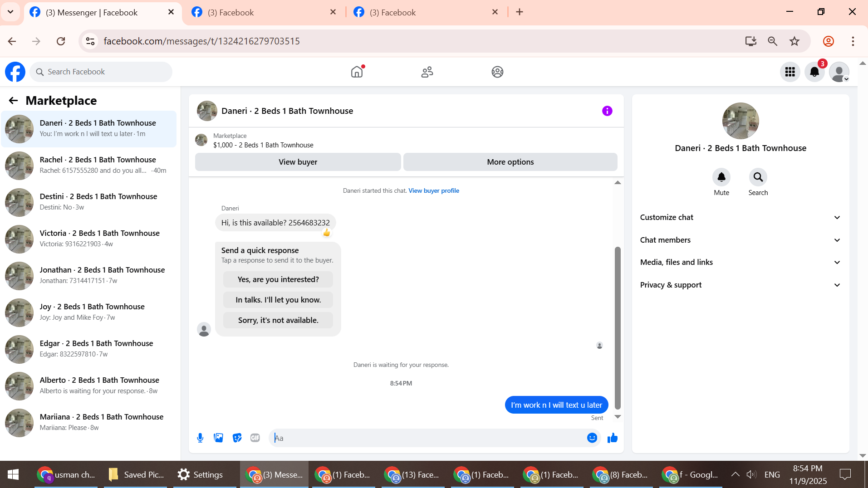This screenshot has width=868, height=488.
Task: Open Chrome three-dot menu
Action: (853, 41)
